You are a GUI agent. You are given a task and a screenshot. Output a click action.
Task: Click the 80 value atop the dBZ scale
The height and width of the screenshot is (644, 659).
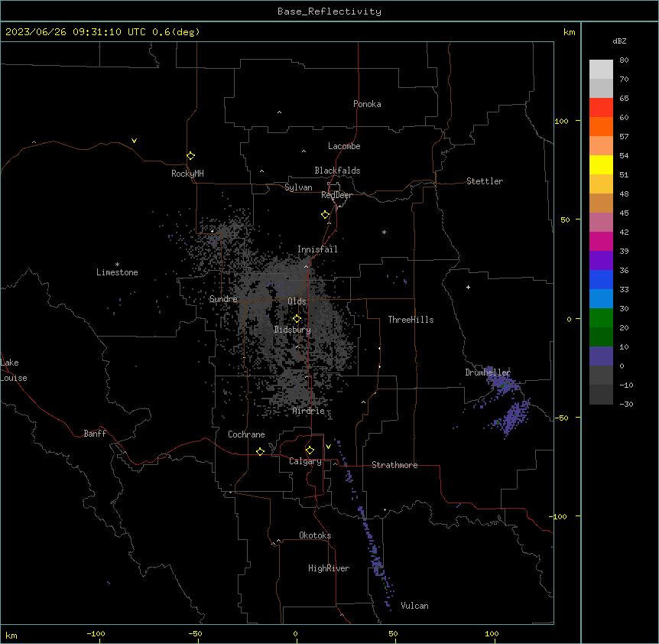tap(624, 60)
